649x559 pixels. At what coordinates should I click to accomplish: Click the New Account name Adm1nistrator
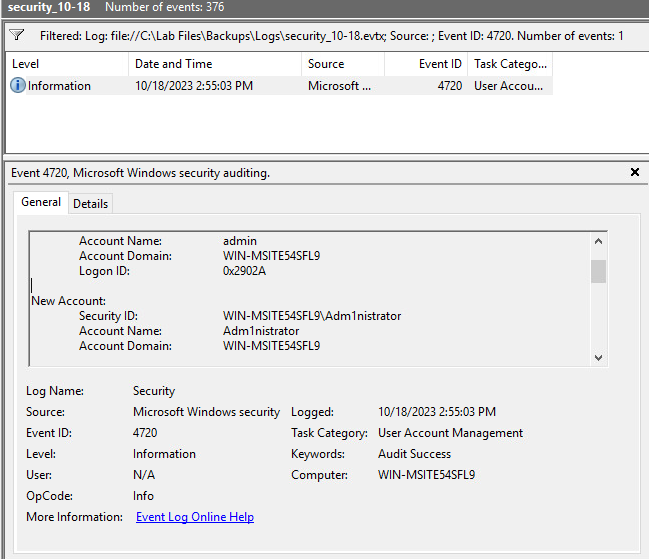pyautogui.click(x=261, y=331)
